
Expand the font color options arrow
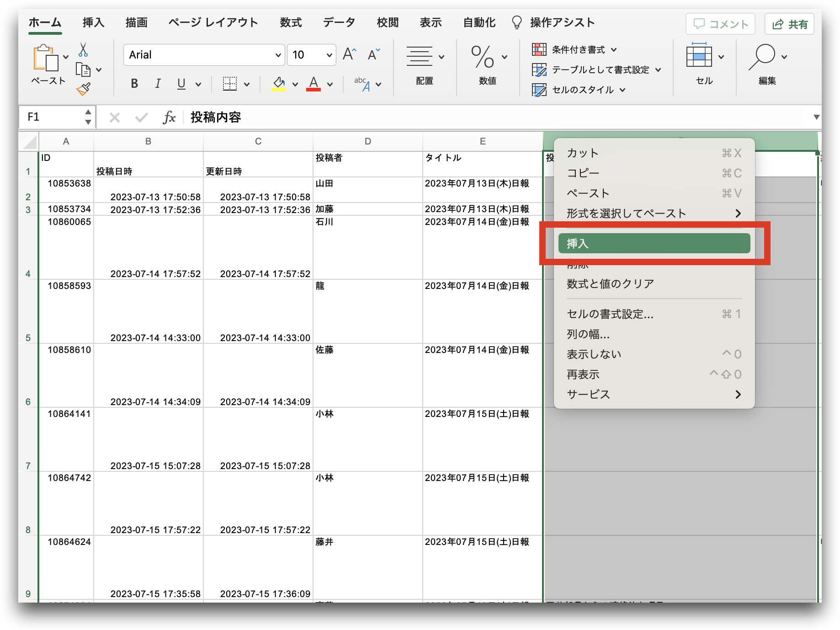(330, 84)
